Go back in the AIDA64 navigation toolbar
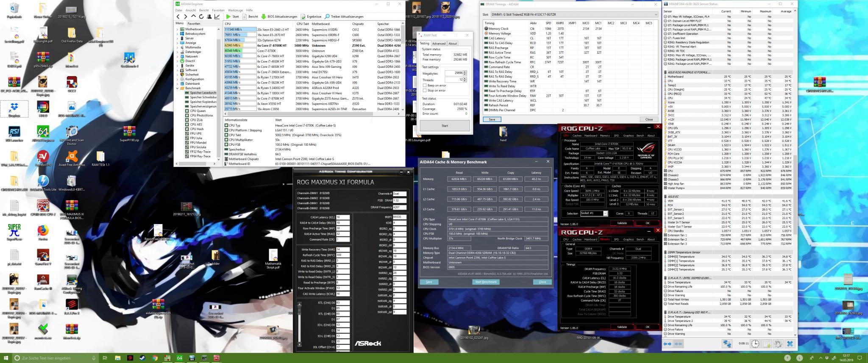 click(x=178, y=17)
